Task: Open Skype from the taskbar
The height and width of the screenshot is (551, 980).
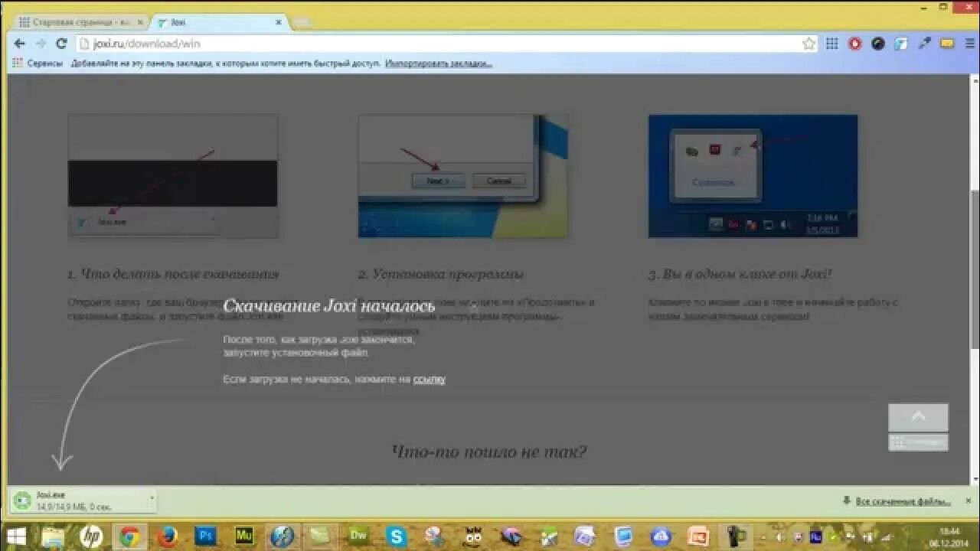Action: [397, 536]
